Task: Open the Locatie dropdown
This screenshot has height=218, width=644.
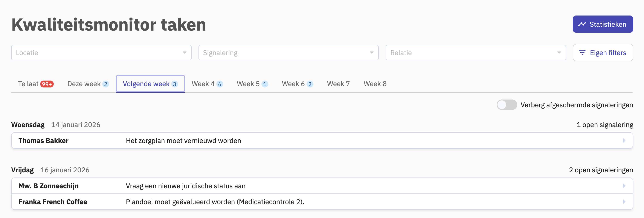Action: 101,53
